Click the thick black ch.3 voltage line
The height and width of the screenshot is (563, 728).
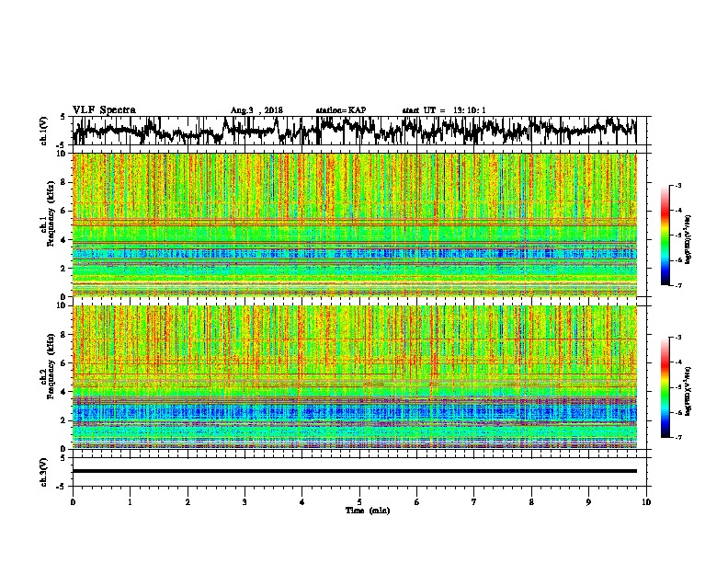(x=354, y=471)
